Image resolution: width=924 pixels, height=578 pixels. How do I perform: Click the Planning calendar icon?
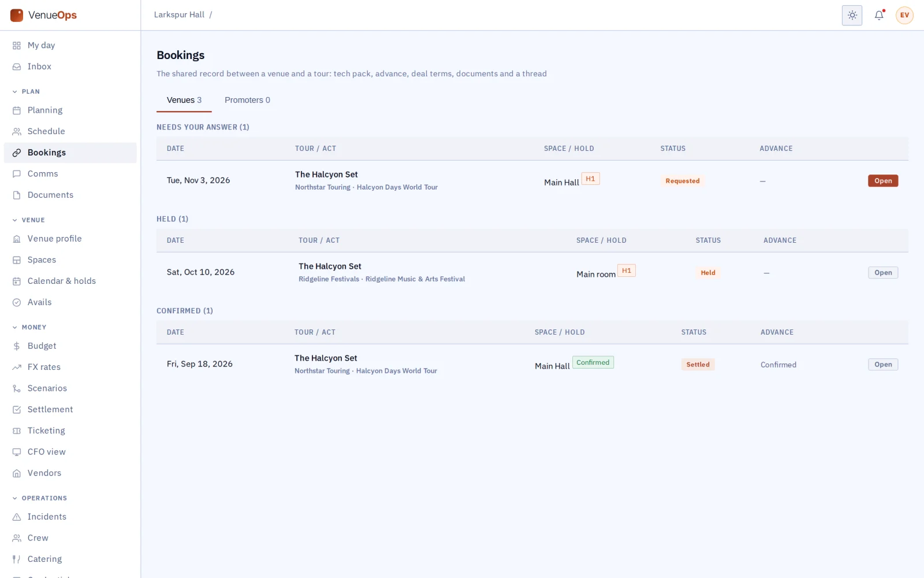(x=17, y=110)
